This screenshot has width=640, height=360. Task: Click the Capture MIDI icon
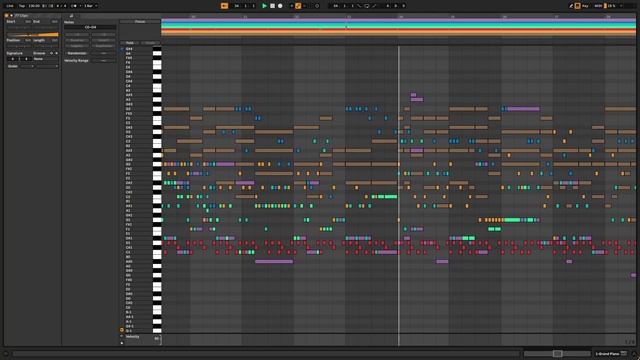coord(317,6)
